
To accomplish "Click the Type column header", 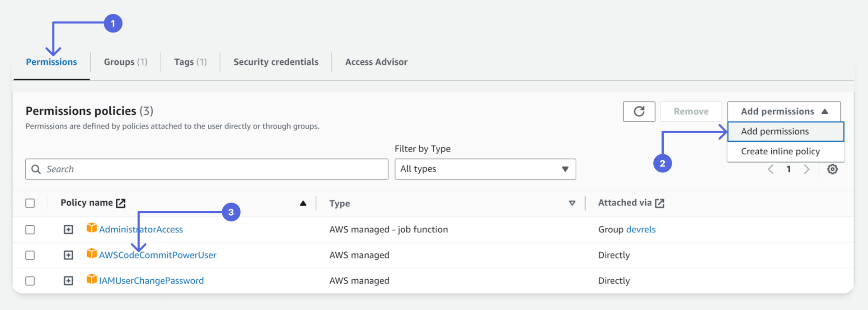I will click(x=340, y=204).
